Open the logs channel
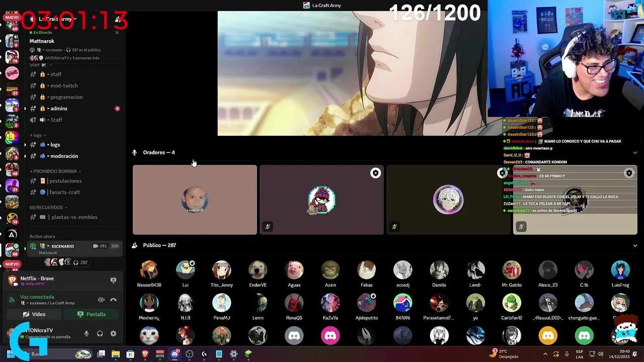Screen dimensions: 644x362 75,145
